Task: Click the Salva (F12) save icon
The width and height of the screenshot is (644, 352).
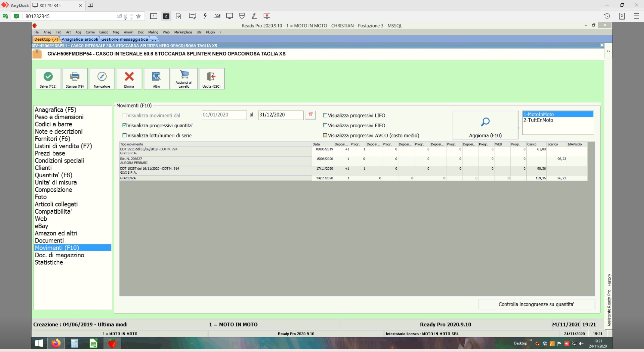Action: coord(48,79)
